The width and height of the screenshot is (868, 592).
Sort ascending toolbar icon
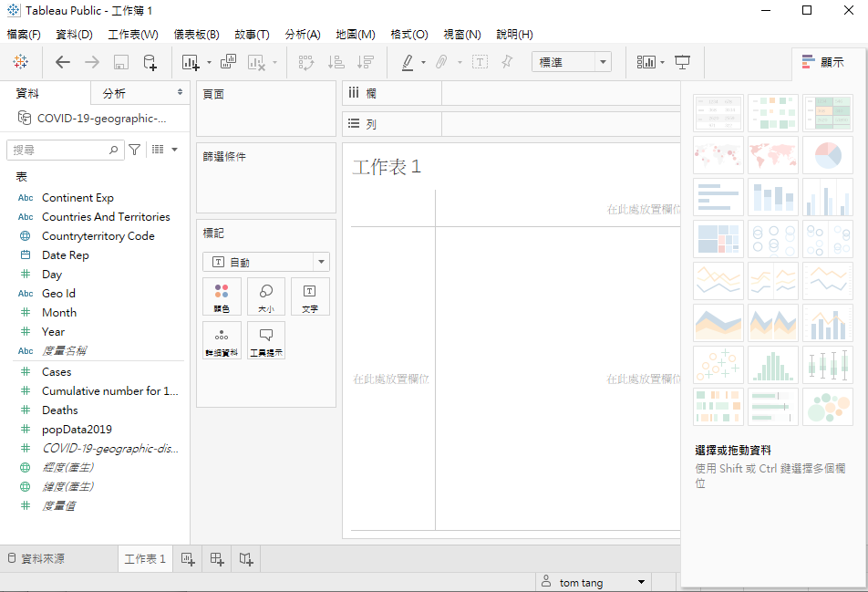pyautogui.click(x=336, y=62)
